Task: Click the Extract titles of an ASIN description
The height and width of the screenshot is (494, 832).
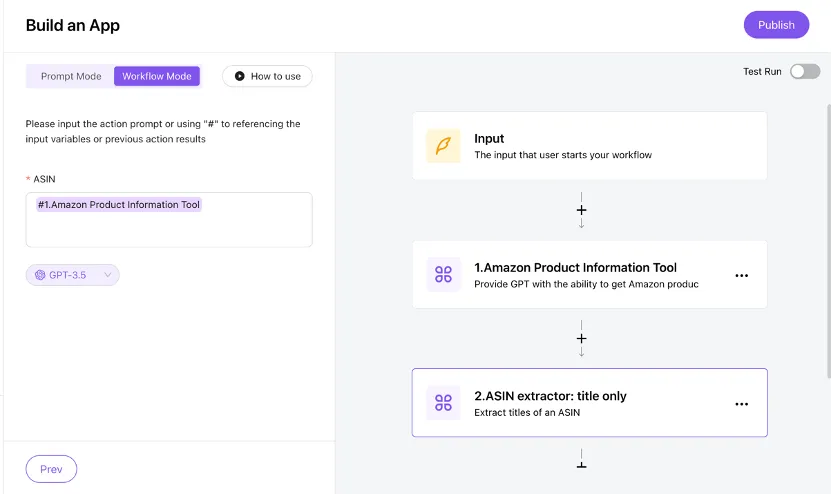Action: coord(527,412)
